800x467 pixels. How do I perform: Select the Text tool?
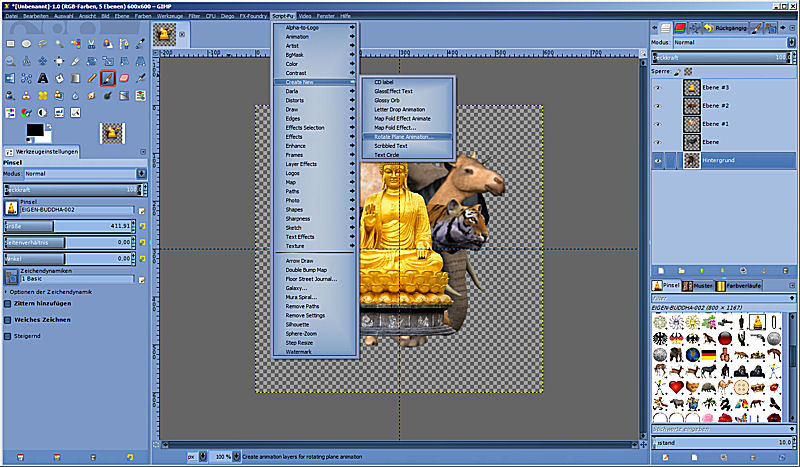tap(43, 78)
